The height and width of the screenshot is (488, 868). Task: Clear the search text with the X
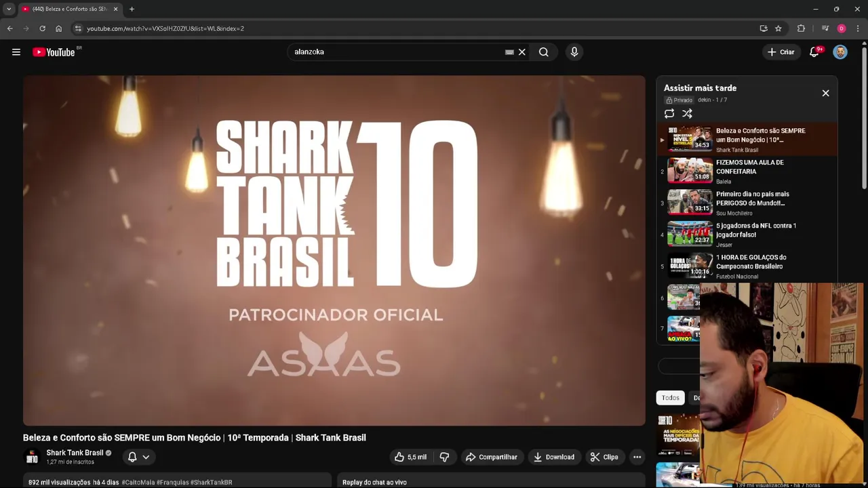[522, 52]
